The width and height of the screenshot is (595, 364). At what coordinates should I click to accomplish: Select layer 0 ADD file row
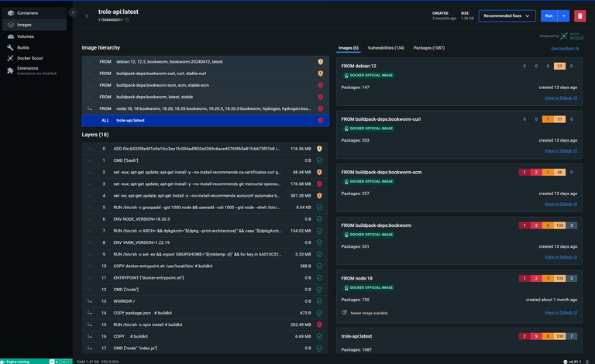tap(205, 149)
